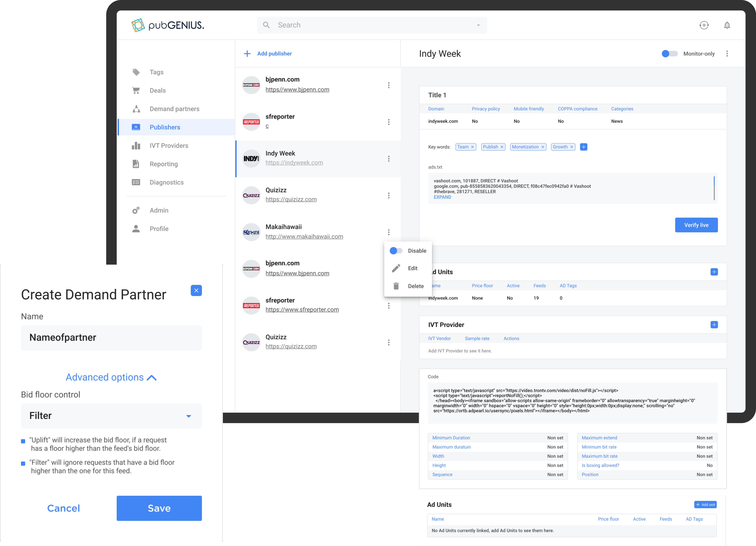Open options menu for first Quizizz row

(389, 195)
